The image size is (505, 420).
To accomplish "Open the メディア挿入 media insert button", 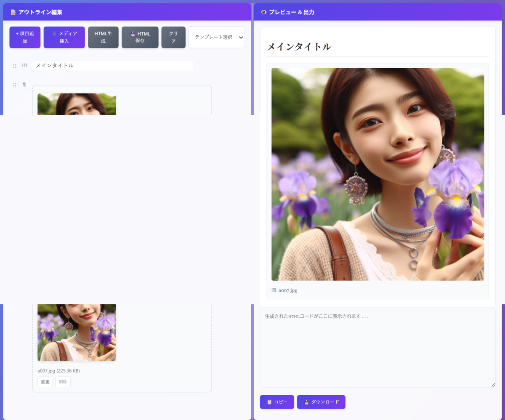I will [x=64, y=37].
